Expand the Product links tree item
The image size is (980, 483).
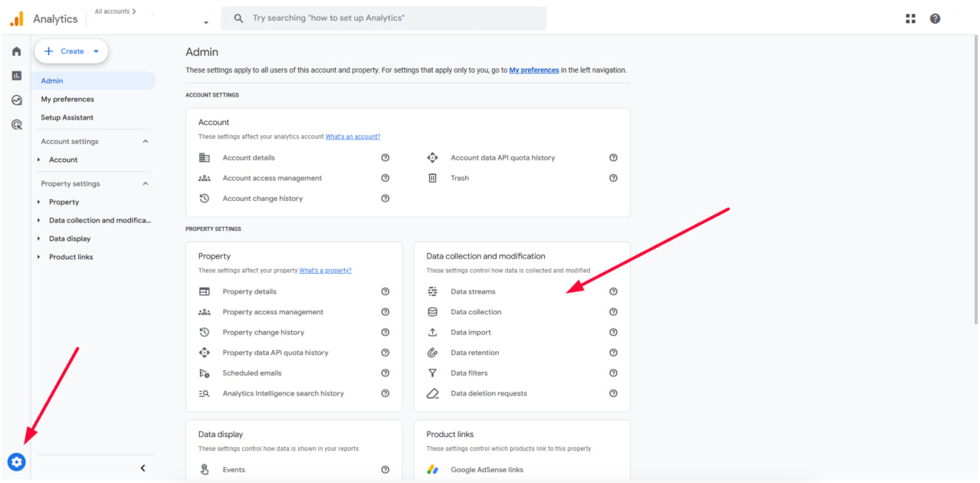click(39, 257)
